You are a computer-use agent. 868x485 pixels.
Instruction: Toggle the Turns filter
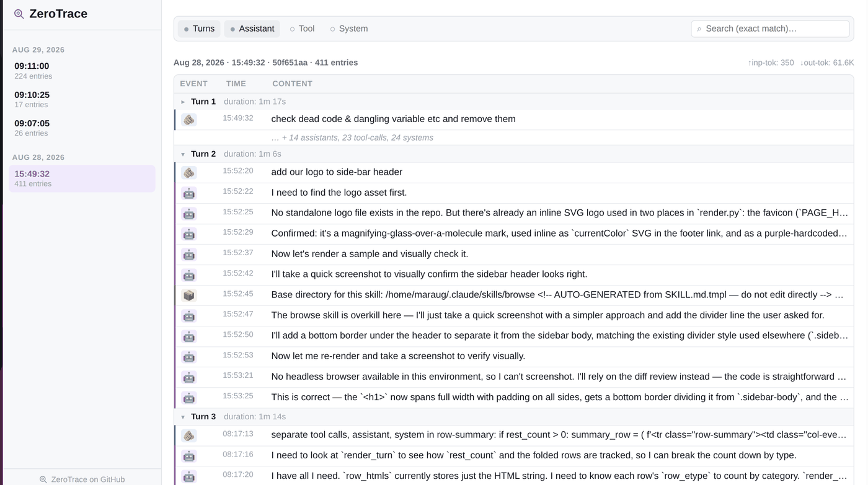point(199,28)
